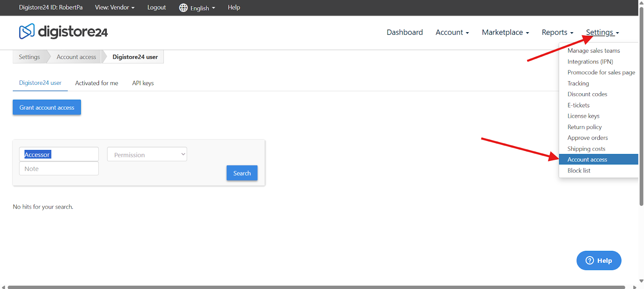Click Digistore24 ID: RobertPa text
Viewport: 644px width, 289px height.
coord(51,7)
